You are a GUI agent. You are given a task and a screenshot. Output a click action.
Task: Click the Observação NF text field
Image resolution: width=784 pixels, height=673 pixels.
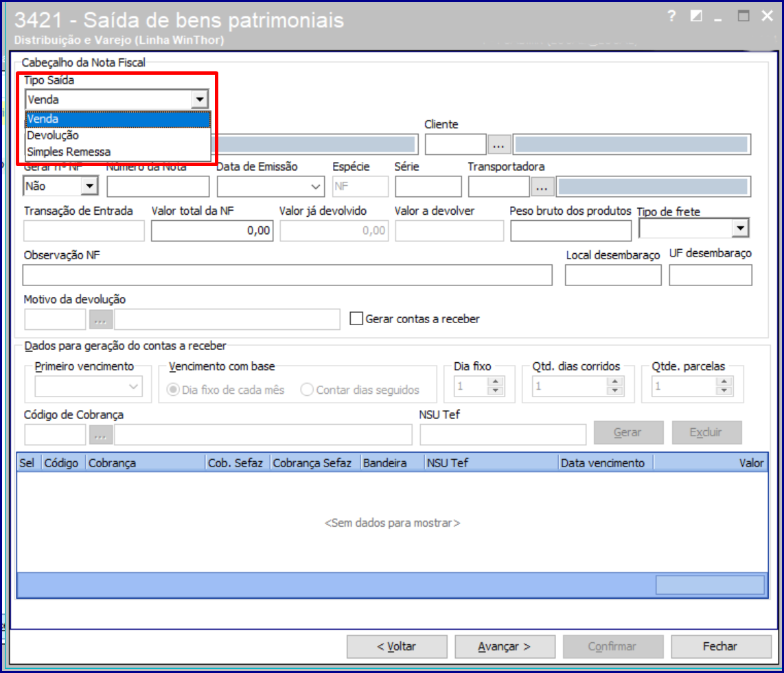pos(288,275)
